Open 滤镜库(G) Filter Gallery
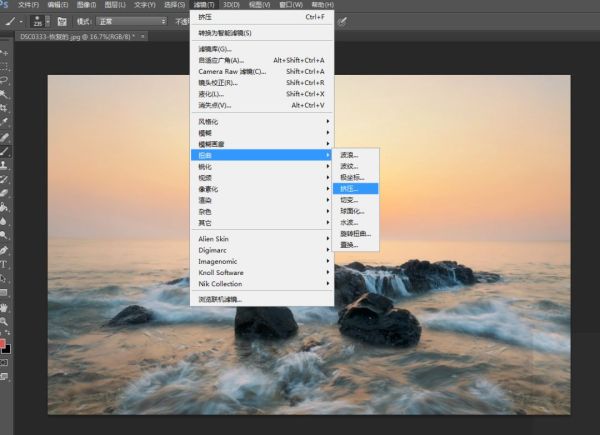This screenshot has height=435, width=600. click(x=262, y=49)
